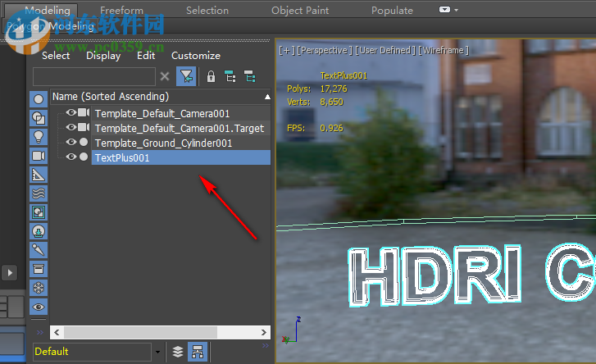Expand the Polygon Modeling panel
596x364 pixels.
[x=51, y=26]
